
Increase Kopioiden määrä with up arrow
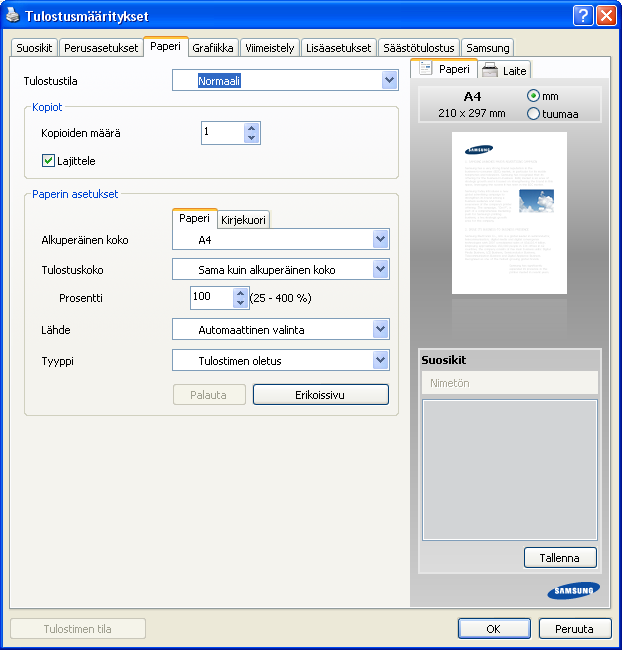(x=252, y=127)
